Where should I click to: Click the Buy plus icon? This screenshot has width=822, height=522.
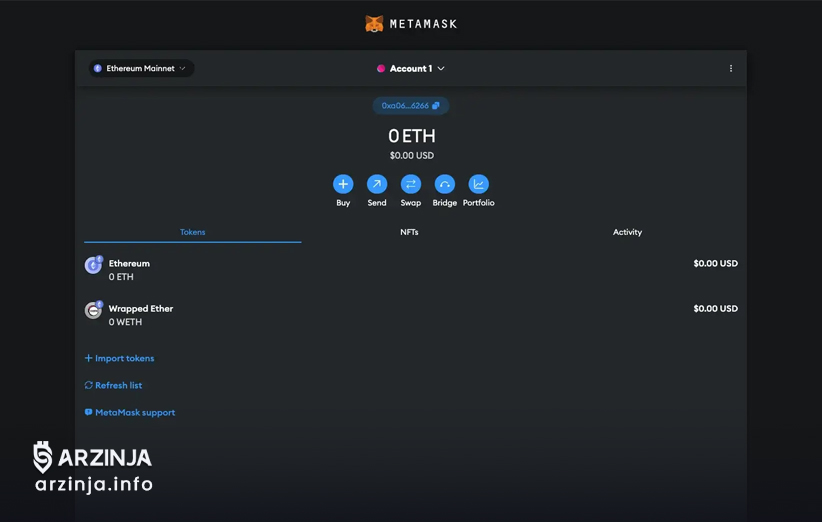tap(343, 184)
